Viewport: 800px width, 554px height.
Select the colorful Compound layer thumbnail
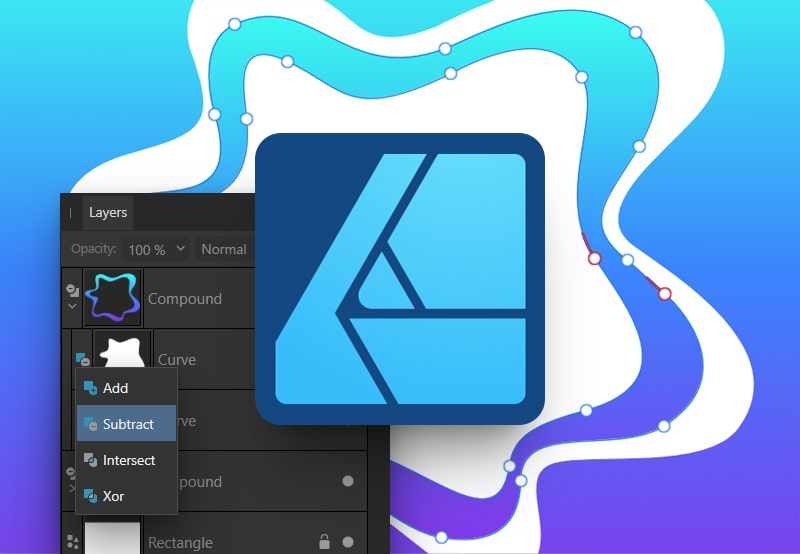coord(113,298)
